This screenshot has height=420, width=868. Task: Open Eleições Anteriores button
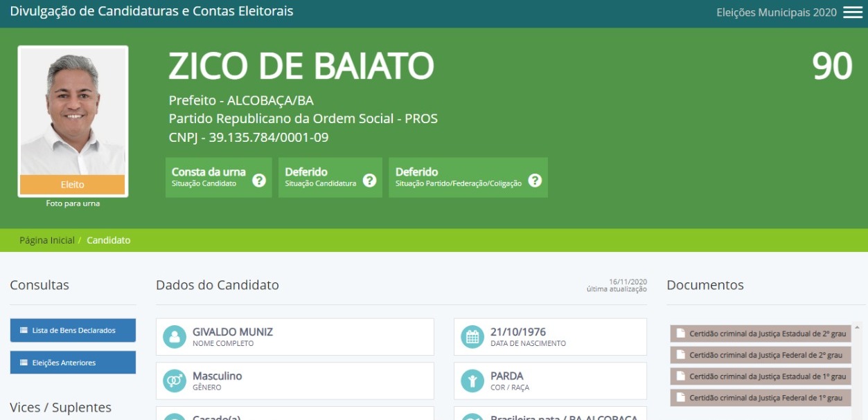click(x=73, y=363)
